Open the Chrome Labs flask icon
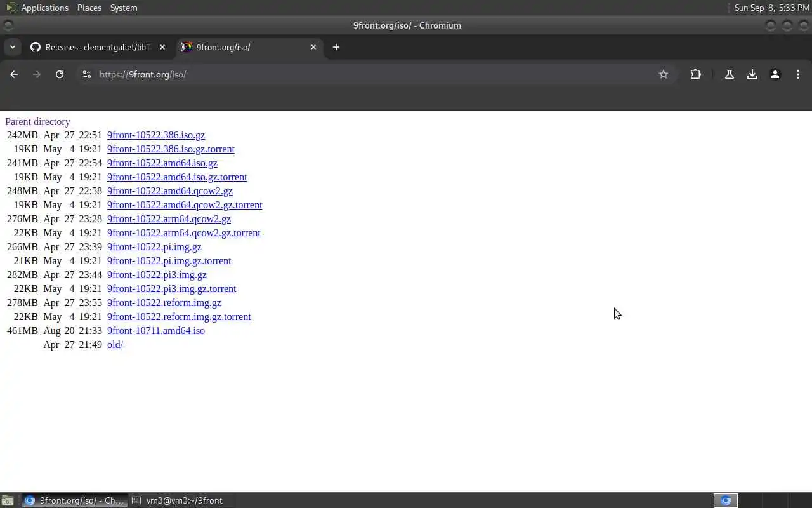 tap(730, 74)
